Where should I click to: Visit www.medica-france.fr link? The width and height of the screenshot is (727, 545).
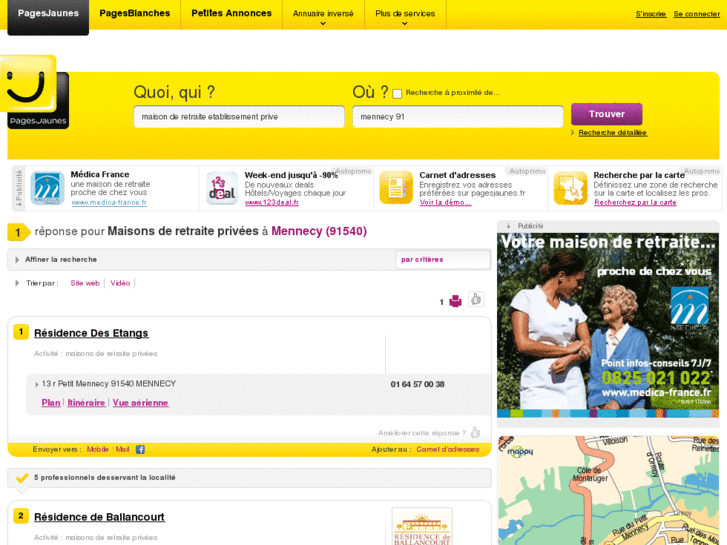pos(109,202)
